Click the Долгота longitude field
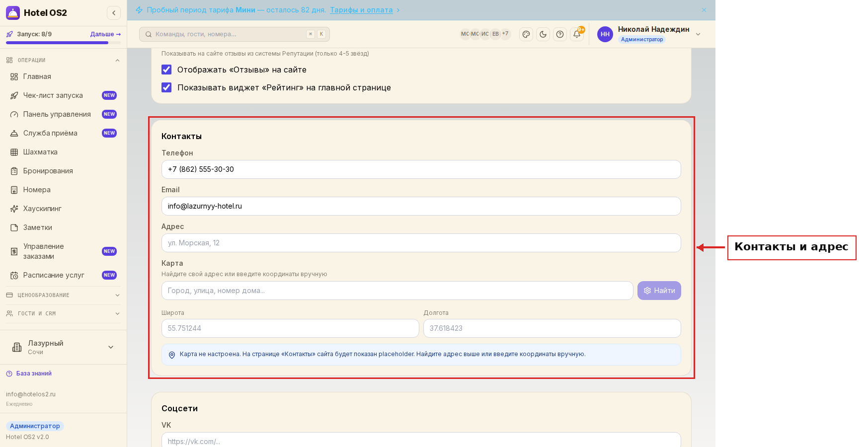 pyautogui.click(x=552, y=328)
